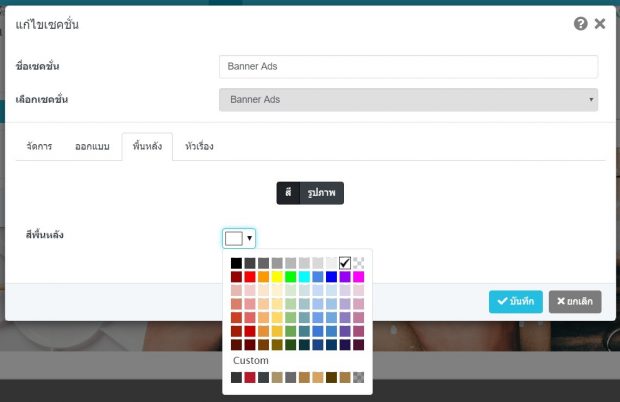The height and width of the screenshot is (402, 620).
Task: Select the cyan swatch
Action: pos(304,277)
